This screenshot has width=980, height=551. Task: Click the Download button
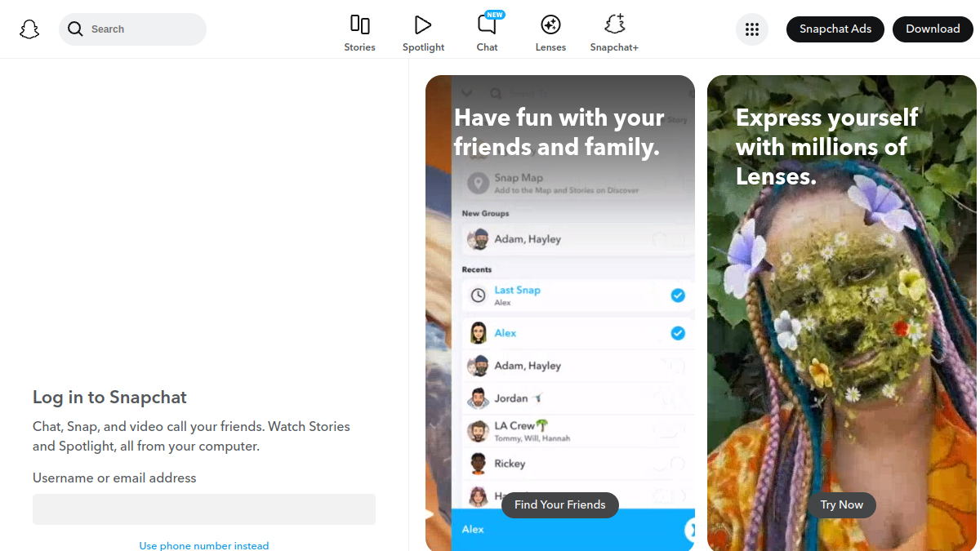pyautogui.click(x=933, y=29)
